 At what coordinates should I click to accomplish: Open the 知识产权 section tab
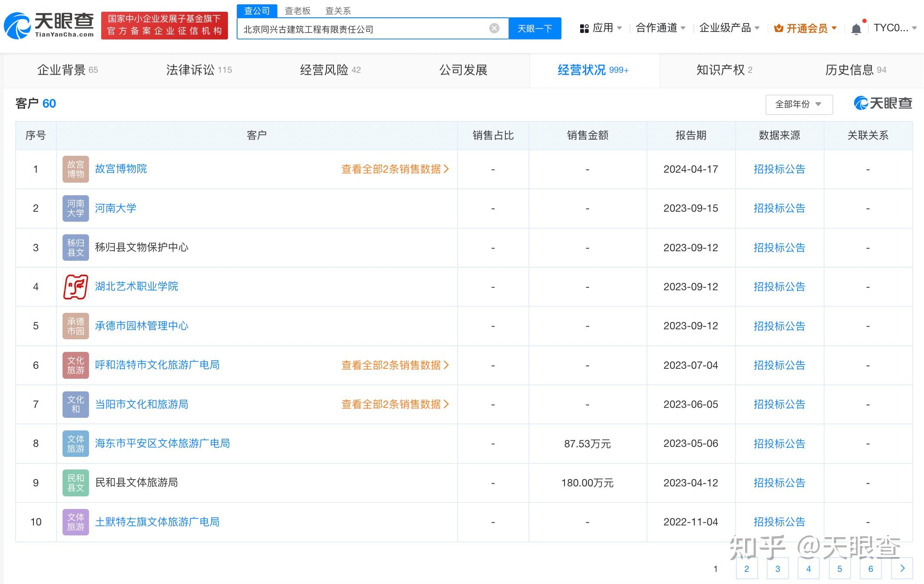tap(724, 70)
